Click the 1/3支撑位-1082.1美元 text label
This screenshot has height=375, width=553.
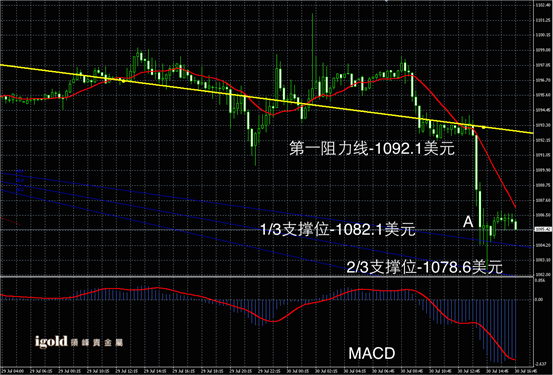pyautogui.click(x=338, y=230)
